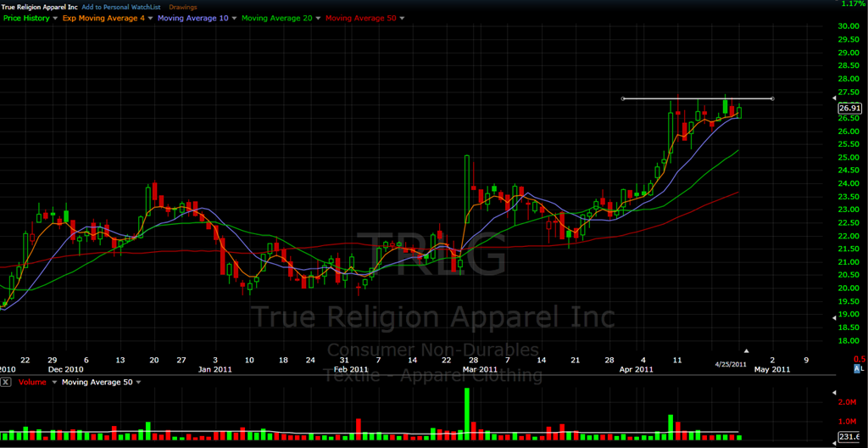Image resolution: width=868 pixels, height=448 pixels.
Task: Click the 20.00 price axis label
Action: pyautogui.click(x=849, y=288)
